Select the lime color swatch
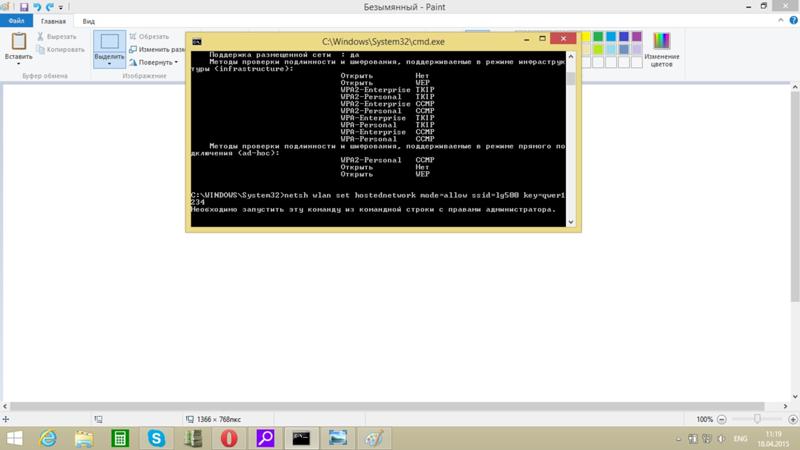The image size is (800, 450). pyautogui.click(x=598, y=49)
